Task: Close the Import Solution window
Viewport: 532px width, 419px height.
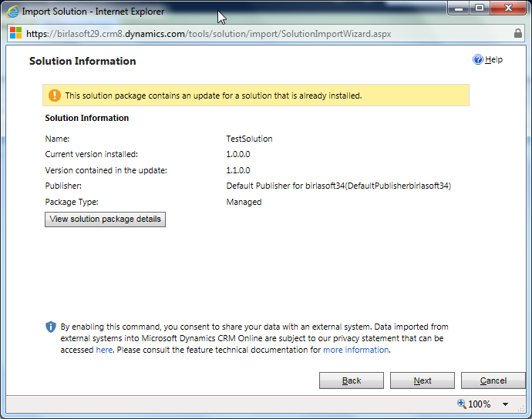Action: (x=508, y=8)
